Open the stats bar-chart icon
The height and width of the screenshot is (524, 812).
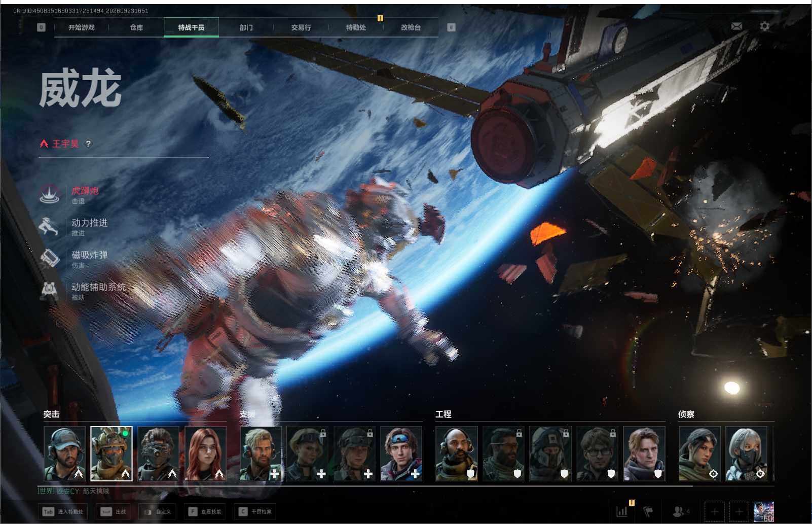pos(622,511)
